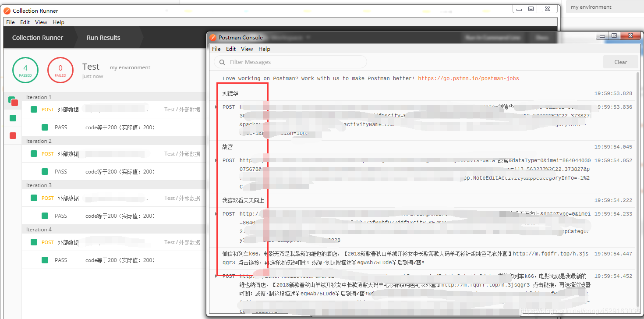Viewport: 644px width, 319px height.
Task: Click the code等于200 test result under Iteration 4
Action: pos(120,260)
